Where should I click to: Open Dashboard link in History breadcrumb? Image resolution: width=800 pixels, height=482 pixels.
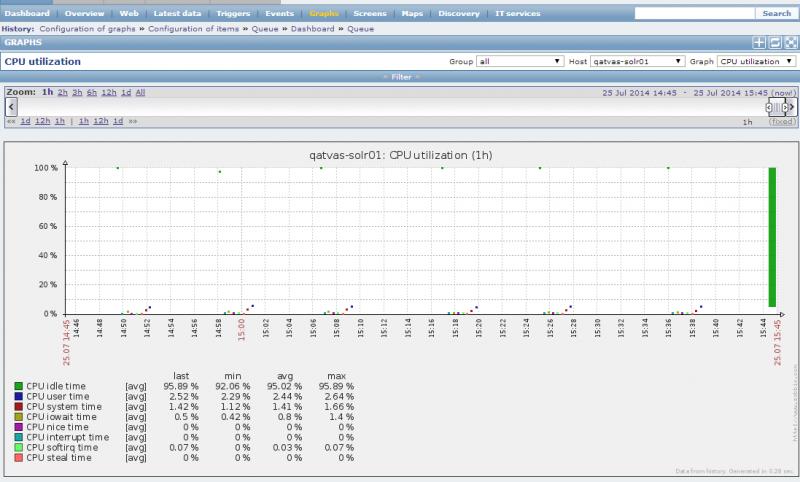click(x=312, y=29)
